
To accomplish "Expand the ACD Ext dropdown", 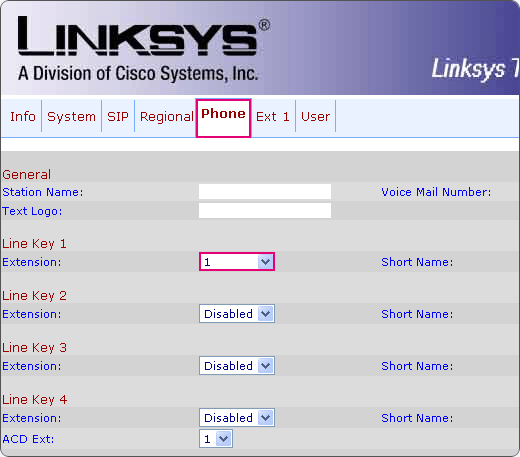I will 216,439.
